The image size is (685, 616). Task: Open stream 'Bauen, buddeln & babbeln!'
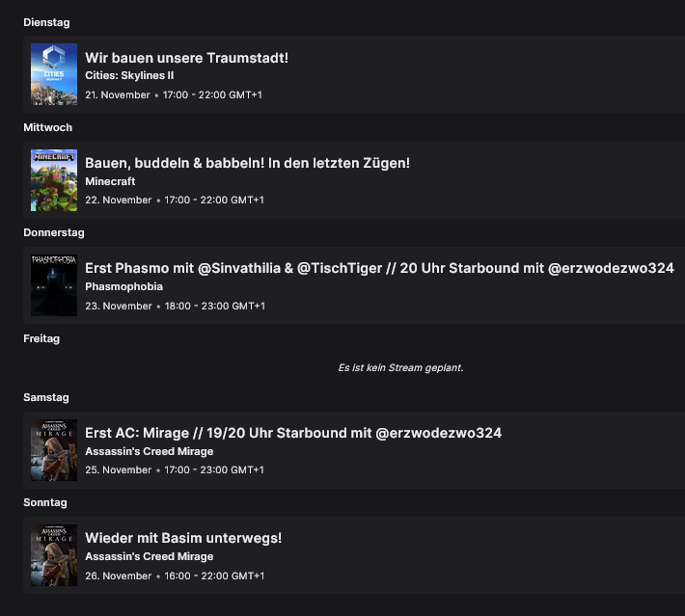point(247,163)
